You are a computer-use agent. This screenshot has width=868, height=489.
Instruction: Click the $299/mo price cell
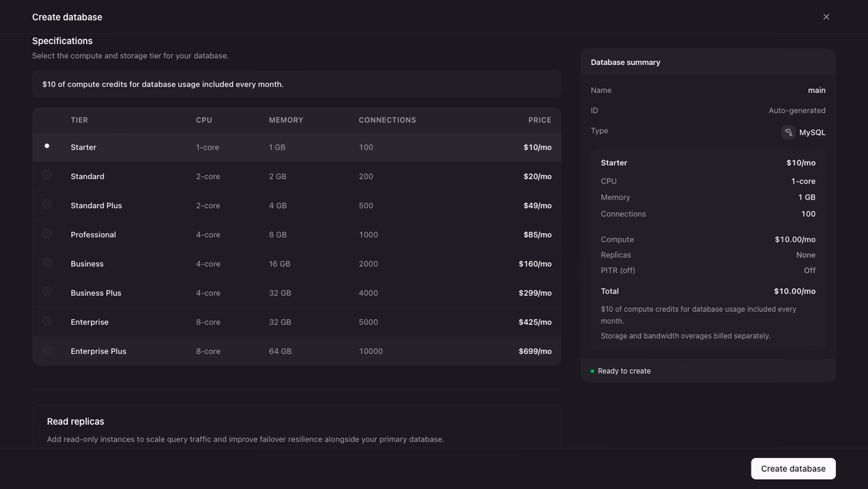tap(535, 293)
